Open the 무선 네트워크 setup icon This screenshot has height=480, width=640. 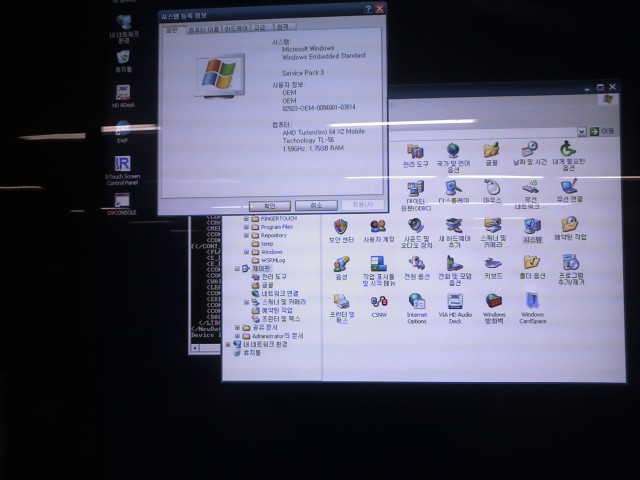[x=530, y=194]
